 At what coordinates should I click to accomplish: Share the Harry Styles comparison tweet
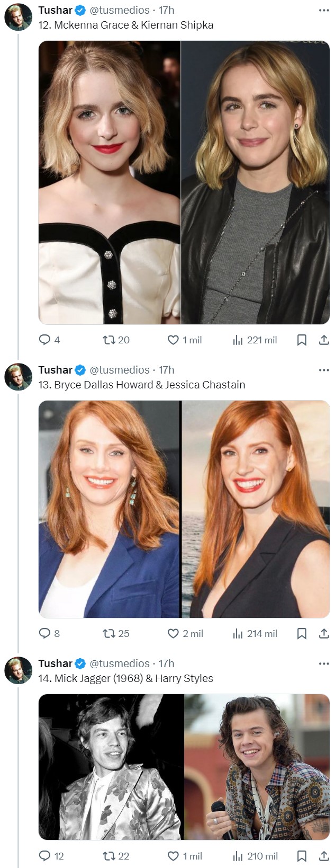[x=324, y=856]
